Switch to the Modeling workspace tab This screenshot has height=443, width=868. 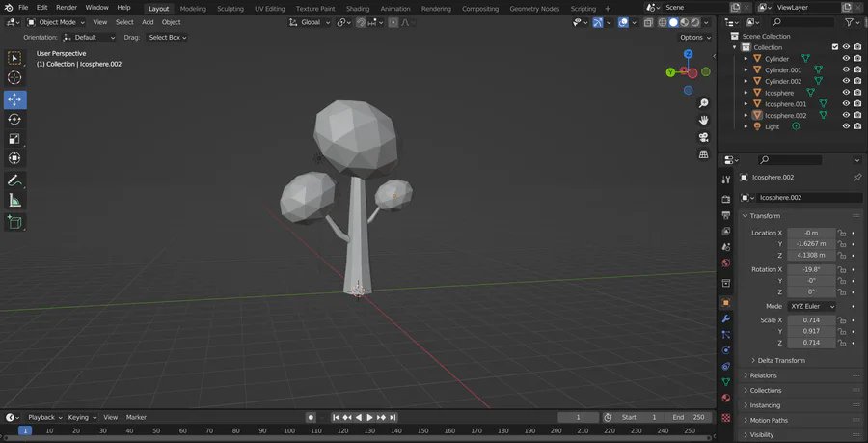[x=193, y=9]
